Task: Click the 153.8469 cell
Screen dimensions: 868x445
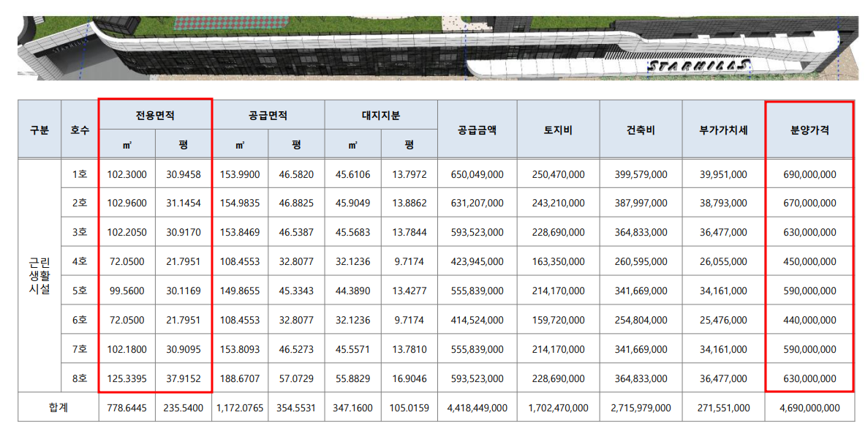Action: (240, 233)
